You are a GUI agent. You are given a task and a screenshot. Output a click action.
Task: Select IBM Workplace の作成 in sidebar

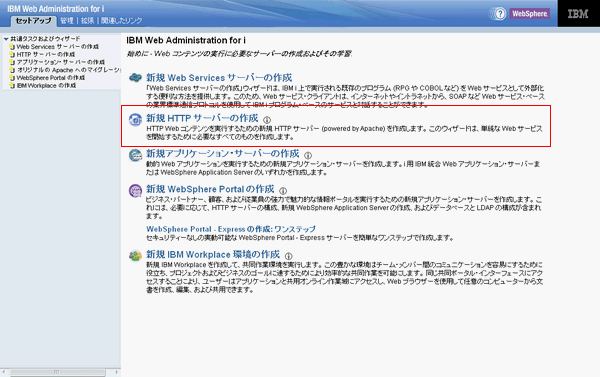coord(46,86)
